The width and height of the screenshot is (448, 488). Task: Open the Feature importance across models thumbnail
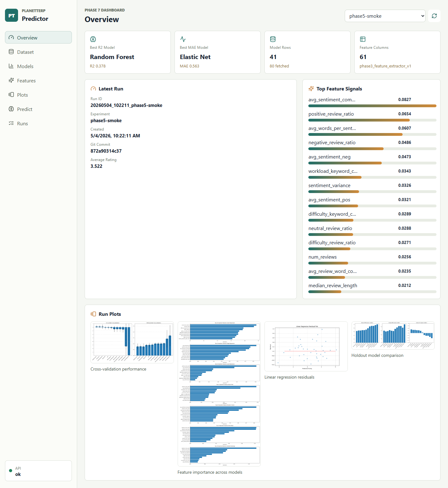click(x=219, y=394)
